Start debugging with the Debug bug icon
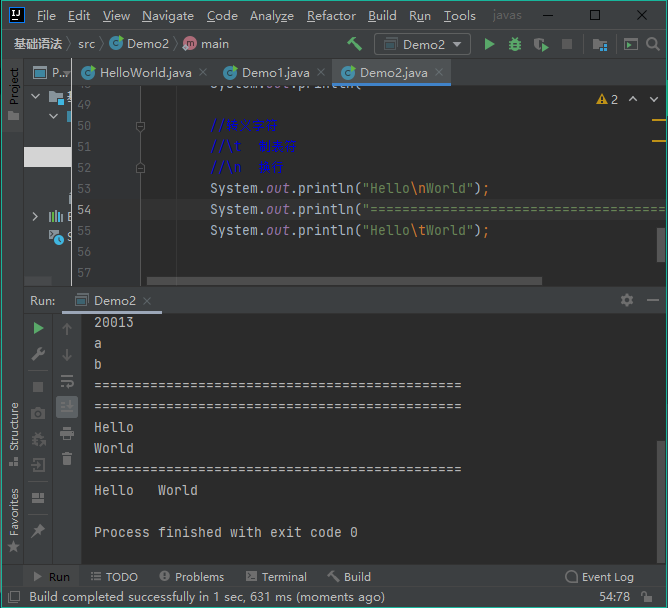Viewport: 668px width, 608px height. point(515,44)
